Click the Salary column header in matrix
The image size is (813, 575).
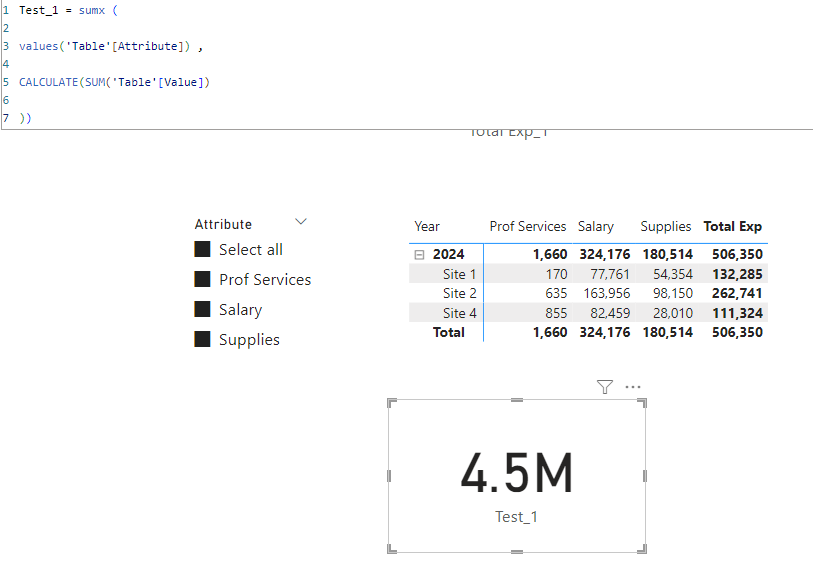pos(596,227)
